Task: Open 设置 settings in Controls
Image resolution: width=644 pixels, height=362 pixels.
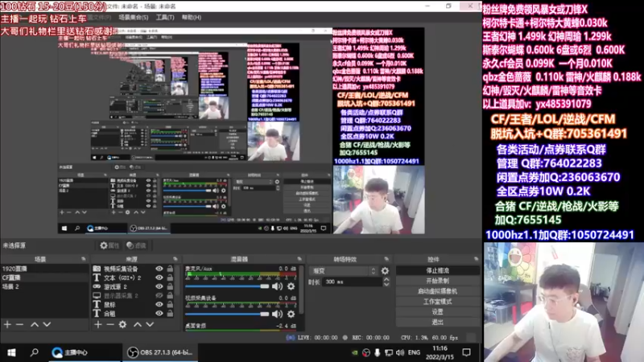Action: pos(437,312)
